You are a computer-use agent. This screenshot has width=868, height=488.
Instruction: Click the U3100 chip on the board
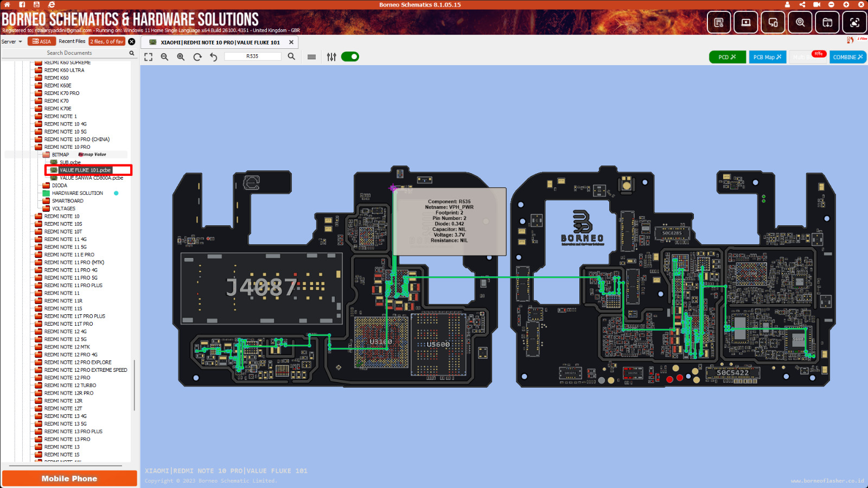[x=381, y=342]
